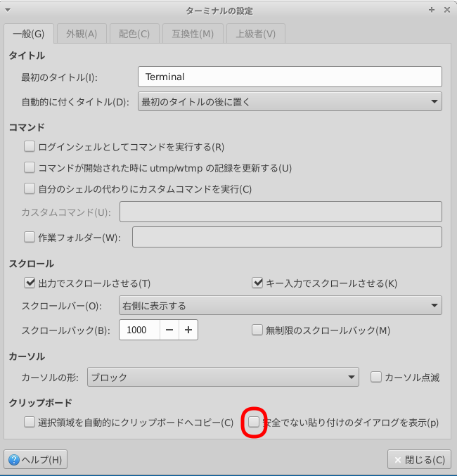Decrease scrollback with the minus button
The height and width of the screenshot is (476, 457).
tap(169, 330)
